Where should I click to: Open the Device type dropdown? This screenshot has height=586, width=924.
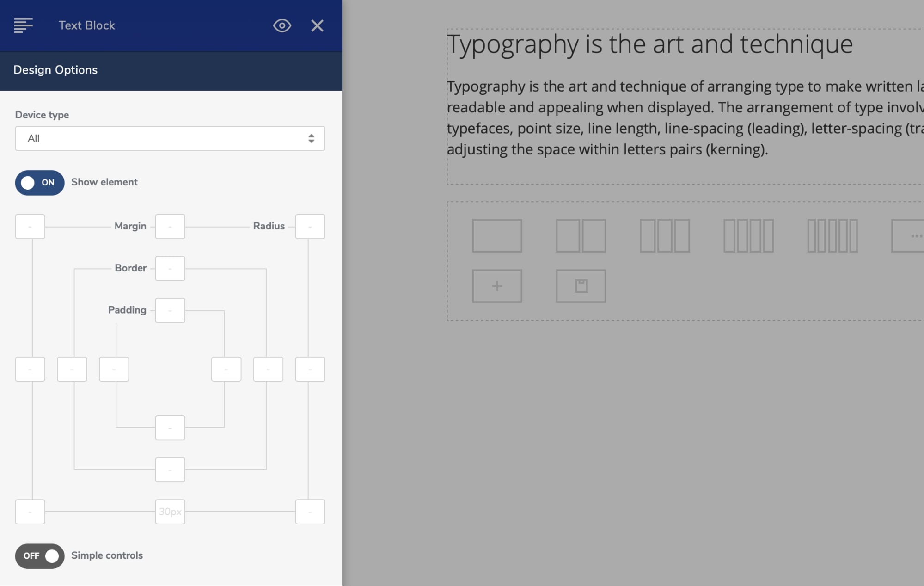point(170,138)
